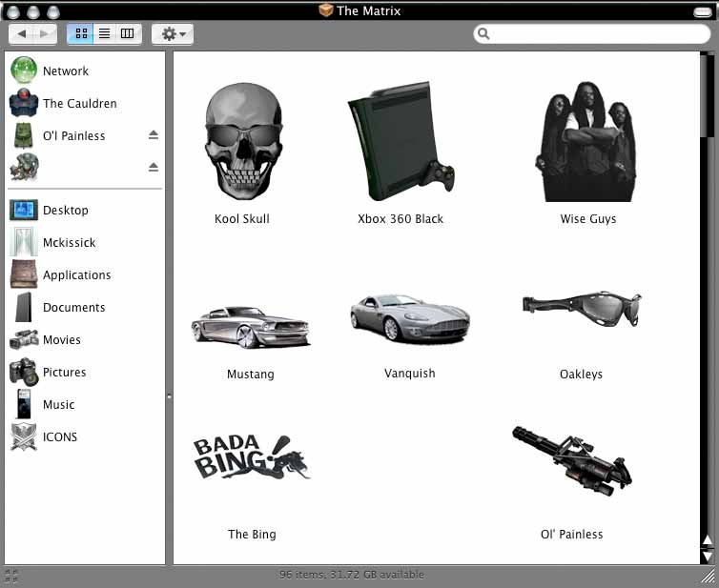Image resolution: width=719 pixels, height=588 pixels.
Task: Switch to icon view
Action: tap(81, 33)
